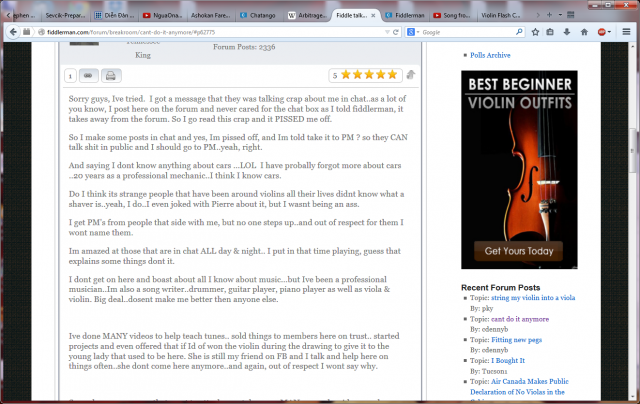Click the address bar URL
Image resolution: width=640 pixels, height=404 pixels.
[x=131, y=32]
